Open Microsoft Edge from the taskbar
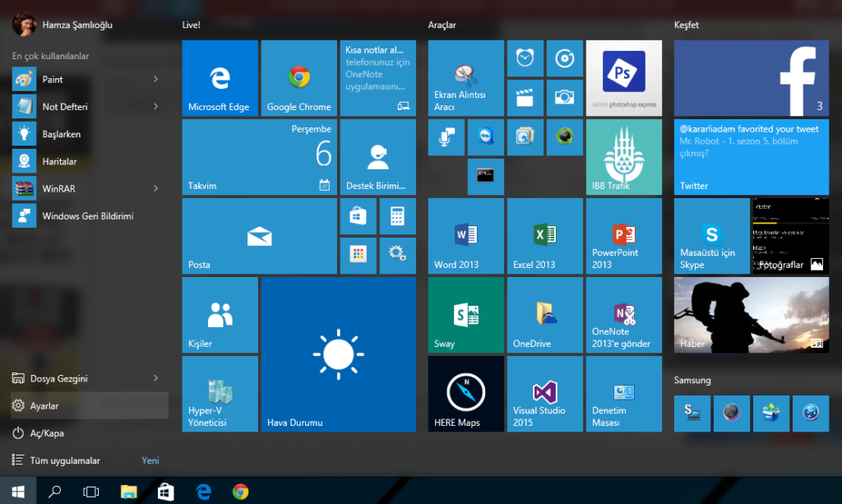 click(203, 492)
